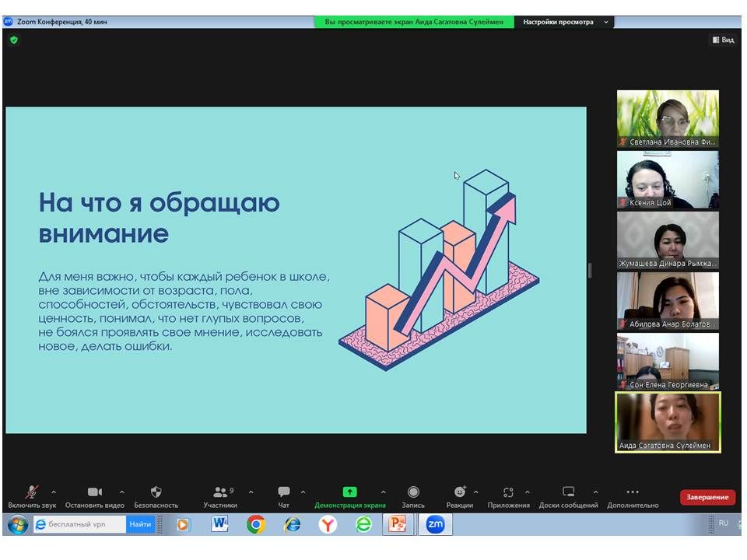The image size is (747, 560).
Task: Open Доски сообщений whiteboards icon
Action: click(569, 492)
